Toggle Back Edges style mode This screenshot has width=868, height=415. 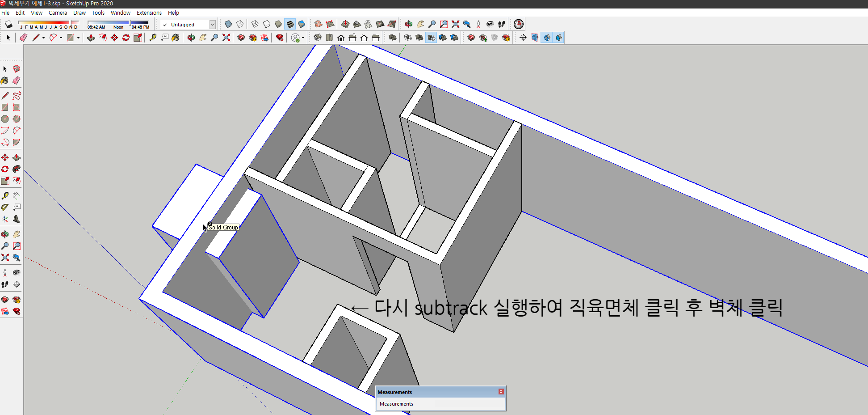pos(240,24)
